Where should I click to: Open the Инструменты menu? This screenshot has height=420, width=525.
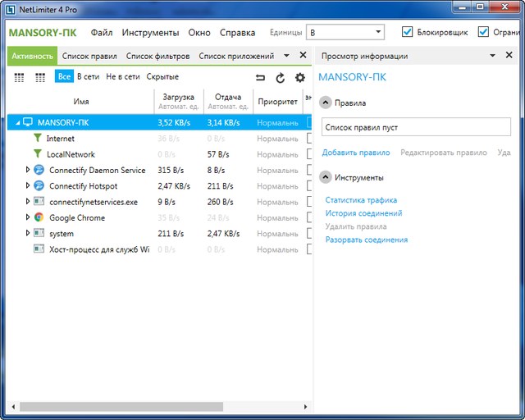[x=150, y=33]
